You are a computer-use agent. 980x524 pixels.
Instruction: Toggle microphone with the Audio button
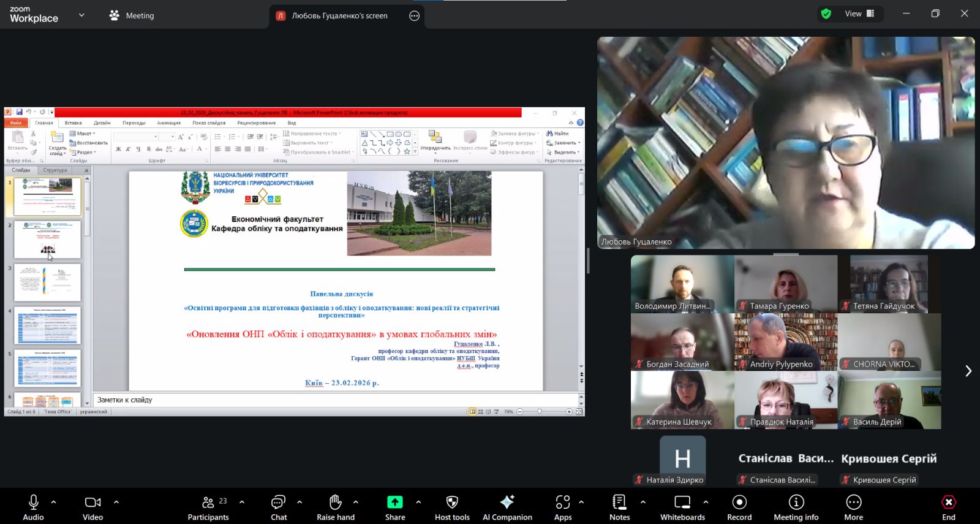[x=34, y=507]
